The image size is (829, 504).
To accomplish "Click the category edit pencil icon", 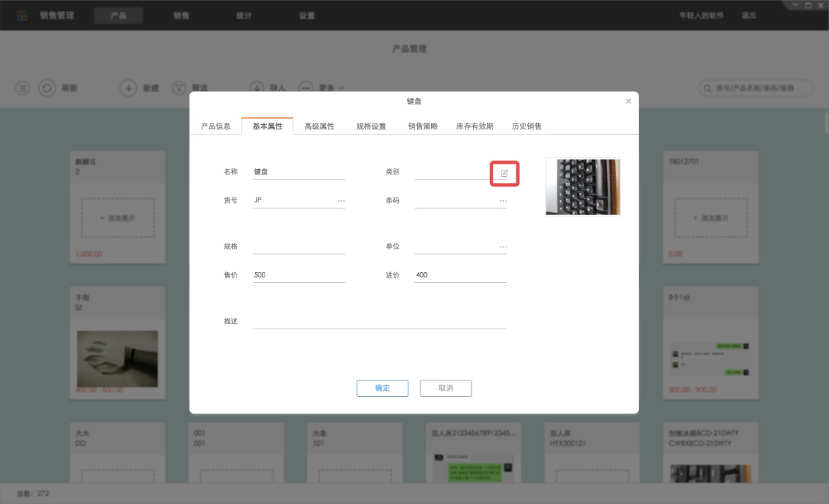I will click(x=504, y=173).
